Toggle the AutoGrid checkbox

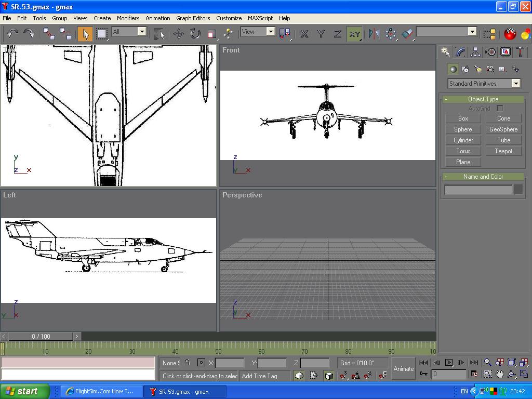499,108
